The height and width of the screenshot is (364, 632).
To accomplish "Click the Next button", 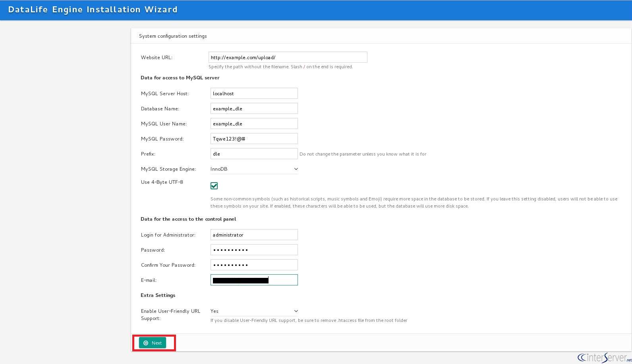I will (x=153, y=343).
